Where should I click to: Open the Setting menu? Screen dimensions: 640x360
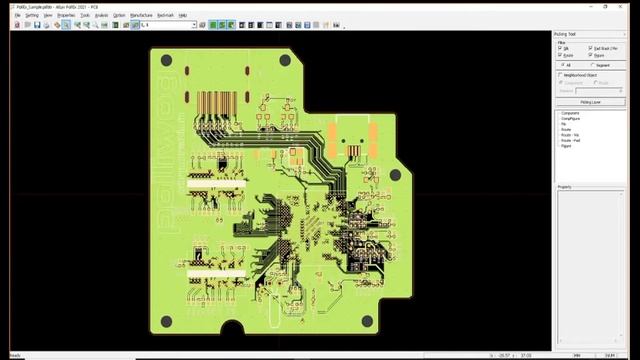(32, 15)
